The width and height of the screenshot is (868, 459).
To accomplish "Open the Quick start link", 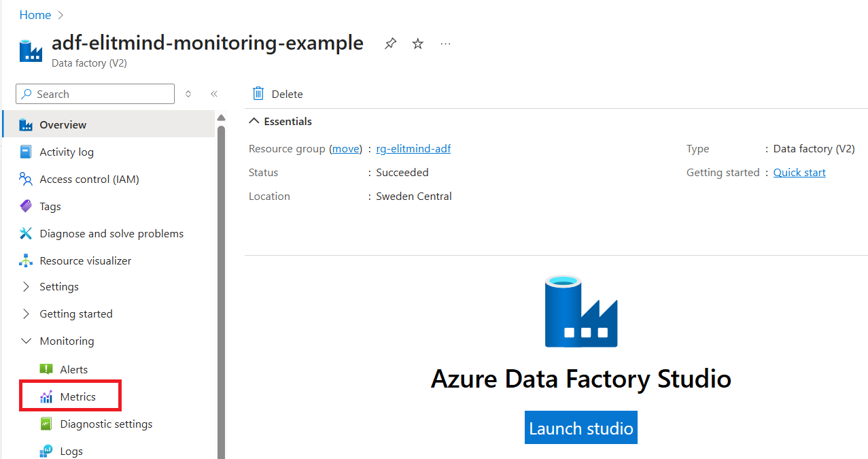I will point(799,172).
